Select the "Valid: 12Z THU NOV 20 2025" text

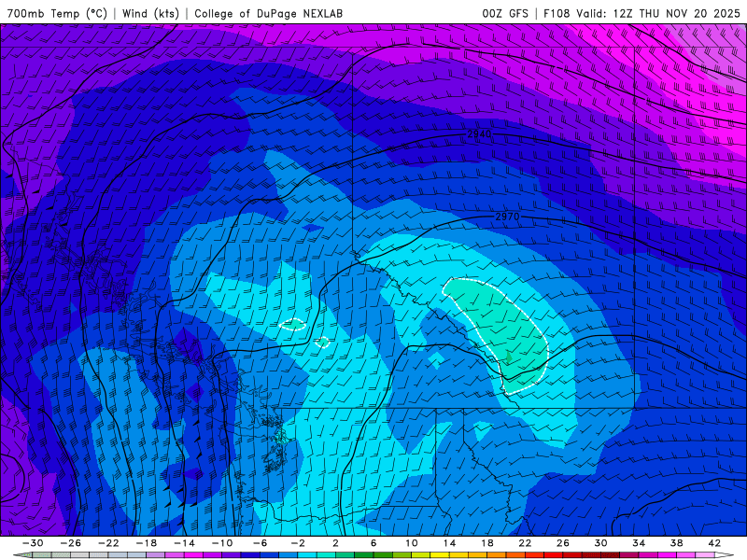point(658,13)
